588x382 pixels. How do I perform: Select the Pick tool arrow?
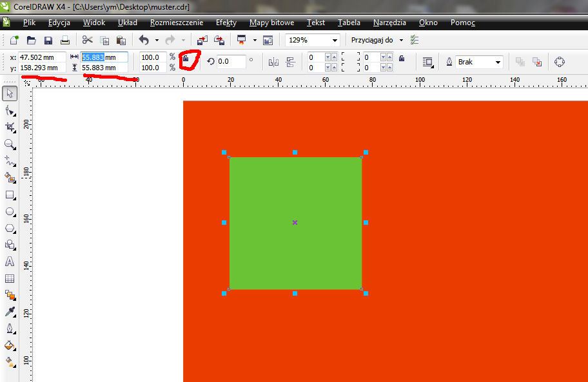point(10,93)
